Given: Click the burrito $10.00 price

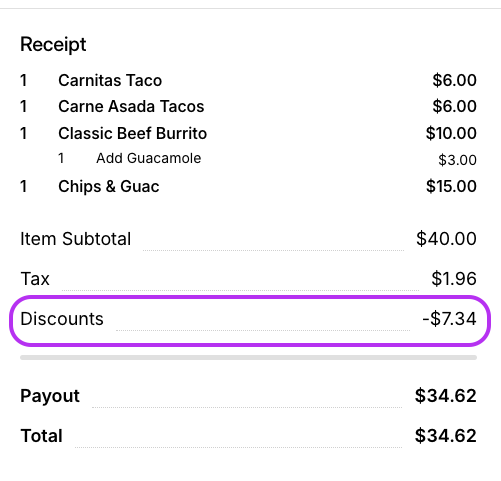Looking at the screenshot, I should point(451,133).
